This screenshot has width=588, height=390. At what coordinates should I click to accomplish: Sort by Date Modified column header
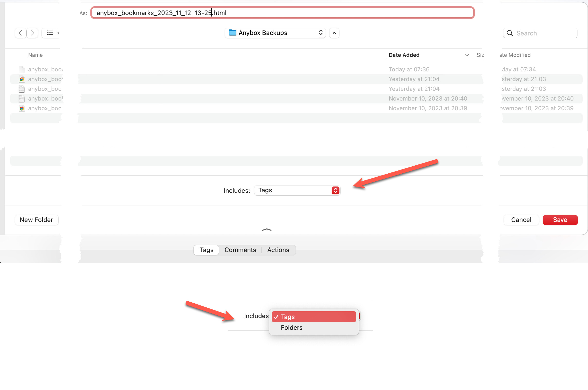point(515,55)
